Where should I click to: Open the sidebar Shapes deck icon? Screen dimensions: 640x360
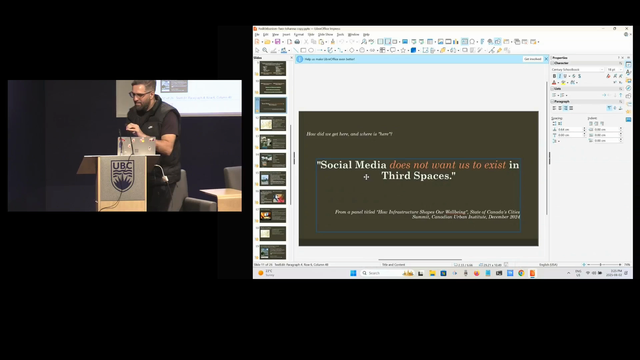click(x=628, y=96)
